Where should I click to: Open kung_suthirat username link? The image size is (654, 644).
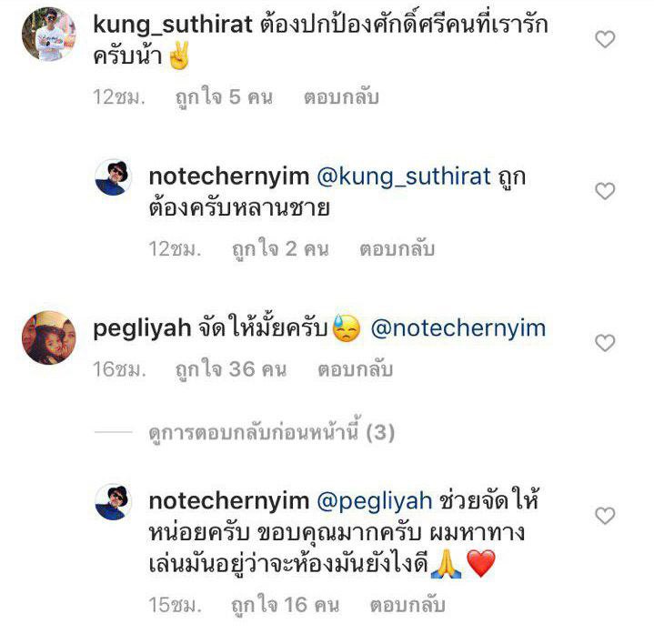[173, 25]
